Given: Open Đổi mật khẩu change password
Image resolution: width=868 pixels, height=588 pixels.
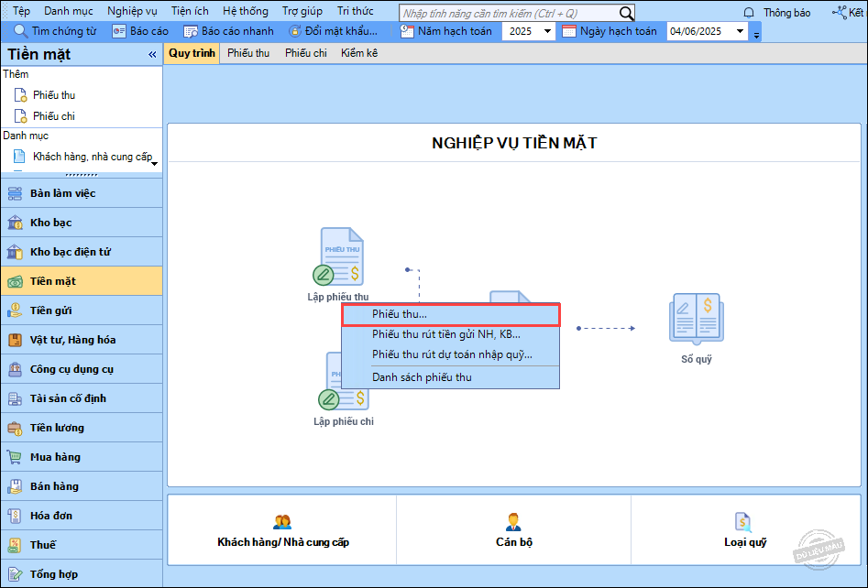Looking at the screenshot, I should click(x=334, y=31).
